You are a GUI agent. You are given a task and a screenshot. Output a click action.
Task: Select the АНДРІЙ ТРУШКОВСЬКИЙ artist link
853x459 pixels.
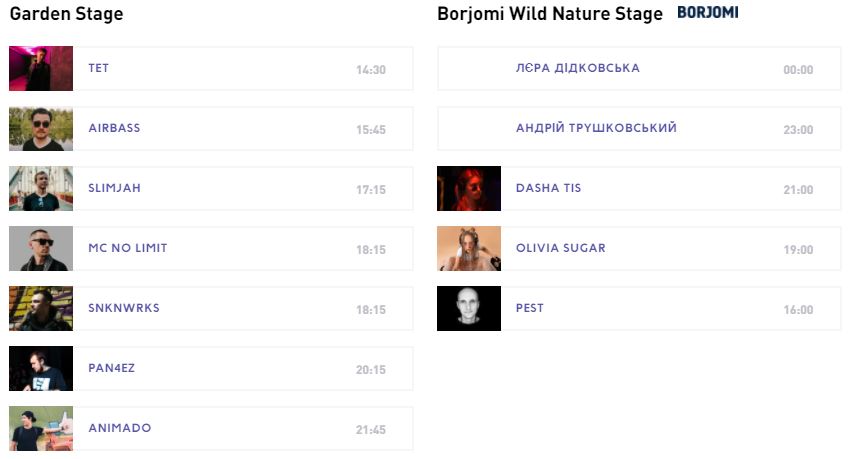coord(596,128)
